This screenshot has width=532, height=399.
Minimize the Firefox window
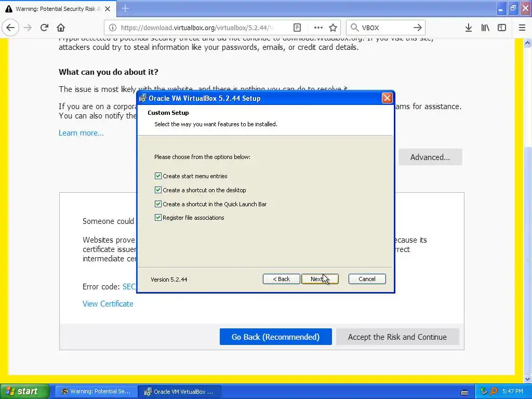pos(501,8)
